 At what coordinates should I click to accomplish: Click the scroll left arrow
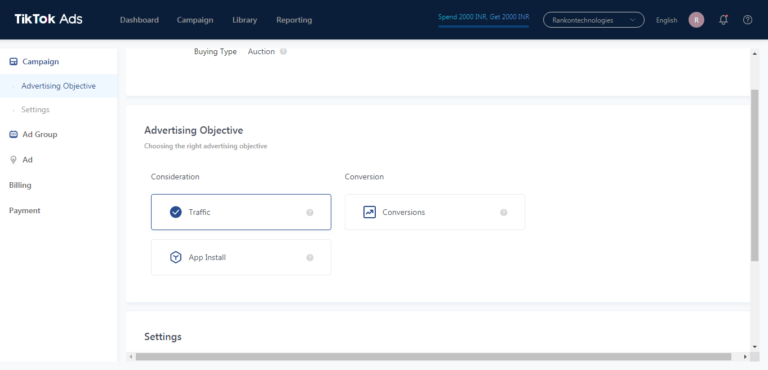(x=130, y=357)
